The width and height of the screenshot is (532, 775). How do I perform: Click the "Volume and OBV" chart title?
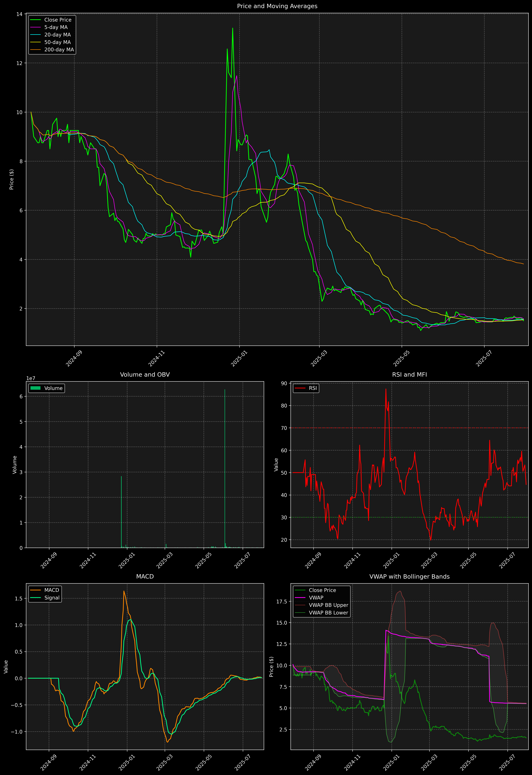[145, 374]
